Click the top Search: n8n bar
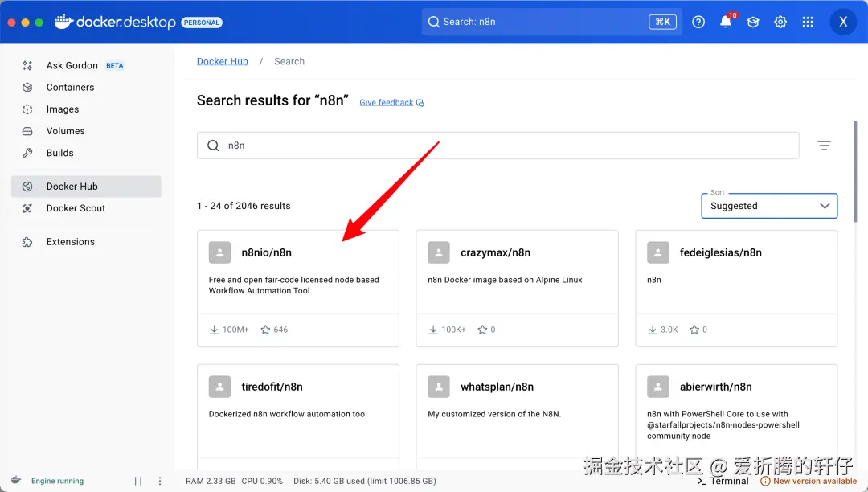This screenshot has height=492, width=868. [x=551, y=22]
